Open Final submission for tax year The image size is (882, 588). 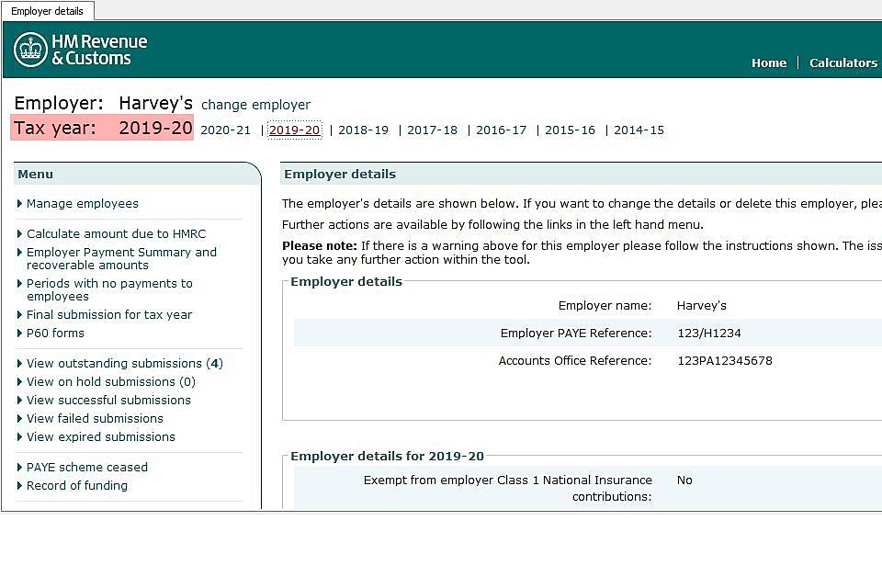click(x=109, y=315)
